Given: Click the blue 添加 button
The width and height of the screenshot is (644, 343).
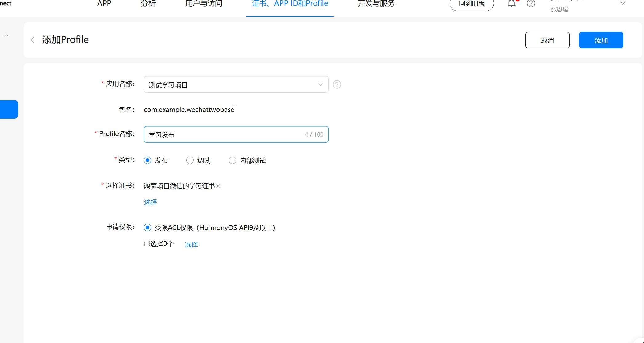Looking at the screenshot, I should click(x=601, y=40).
